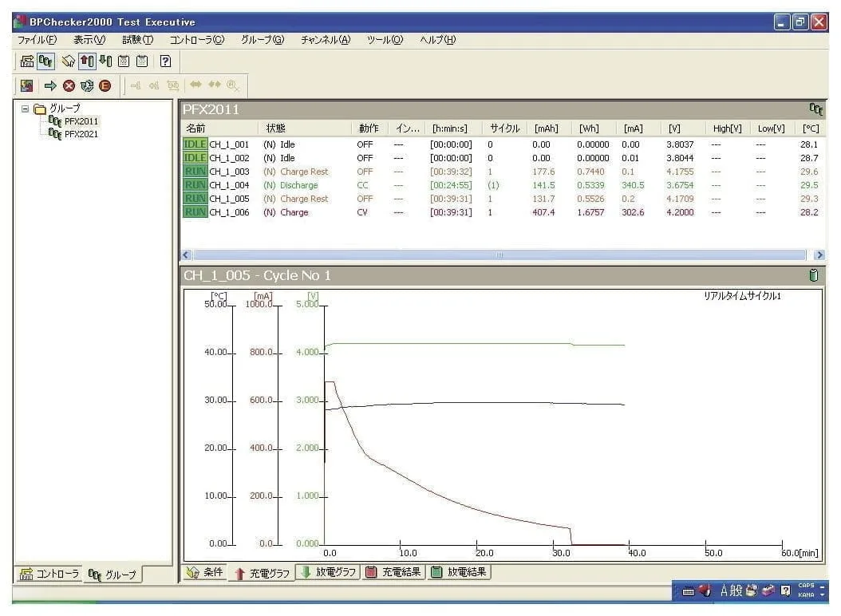Image resolution: width=841 pixels, height=616 pixels.
Task: Select PFX2021 in the group tree
Action: [x=81, y=134]
